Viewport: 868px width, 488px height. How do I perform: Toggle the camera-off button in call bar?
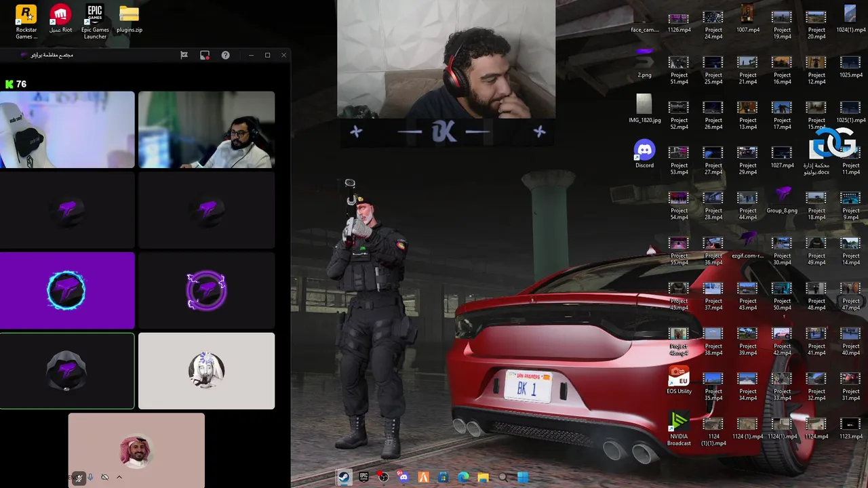[104, 478]
